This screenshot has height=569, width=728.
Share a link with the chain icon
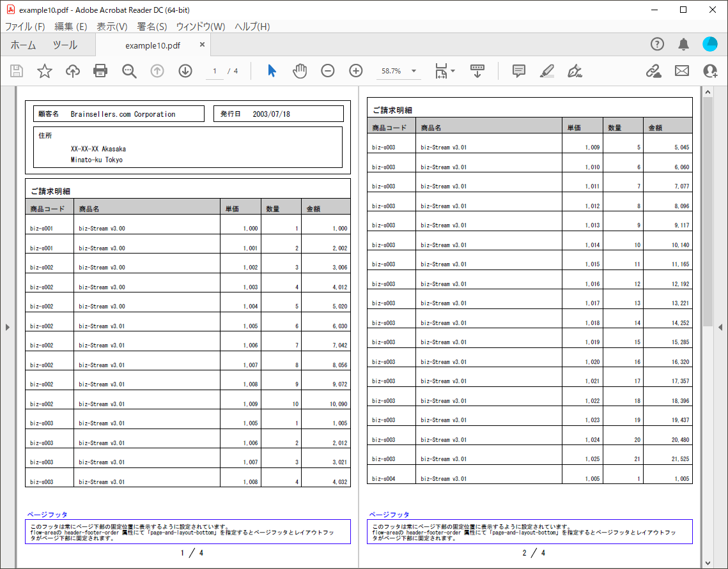[x=654, y=71]
